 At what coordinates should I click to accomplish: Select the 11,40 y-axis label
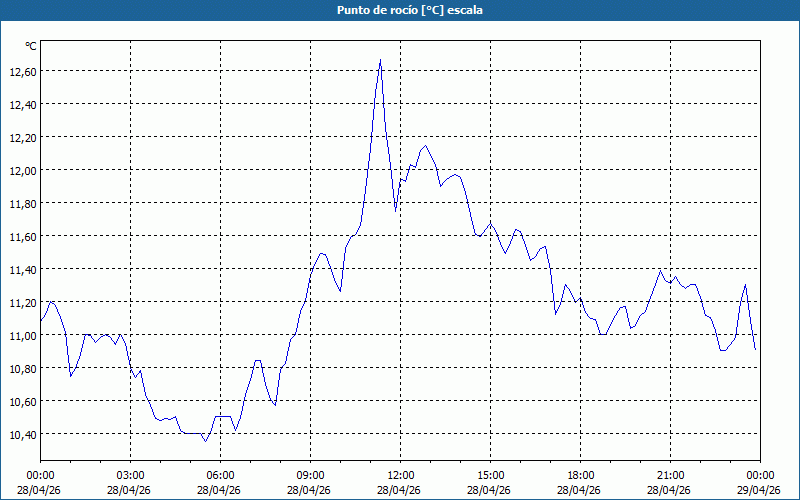click(x=22, y=269)
